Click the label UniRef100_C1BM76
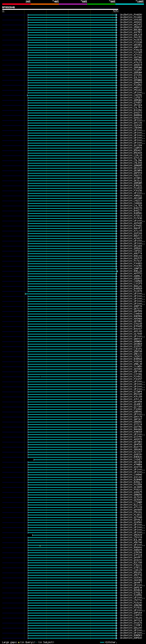Viewport: 146px width, 644px height. (131, 148)
